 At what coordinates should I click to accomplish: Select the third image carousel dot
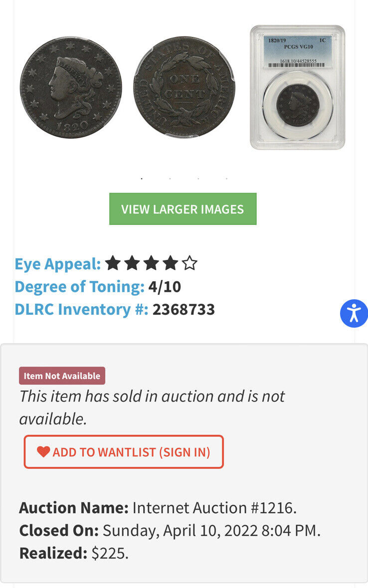[198, 178]
